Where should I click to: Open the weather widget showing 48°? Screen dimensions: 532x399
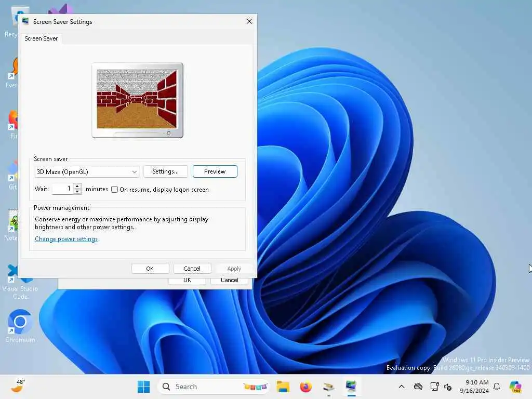(x=18, y=386)
